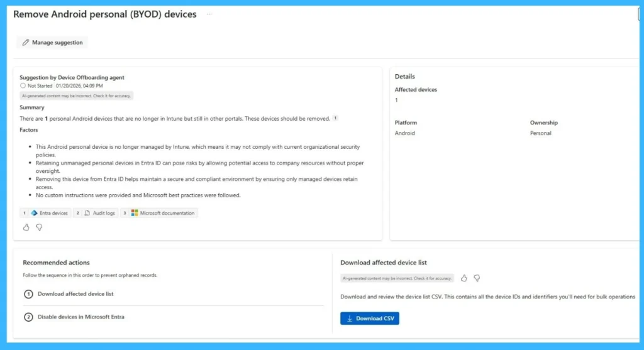
Task: Click the Follow the sequence instruction text
Action: tap(90, 275)
